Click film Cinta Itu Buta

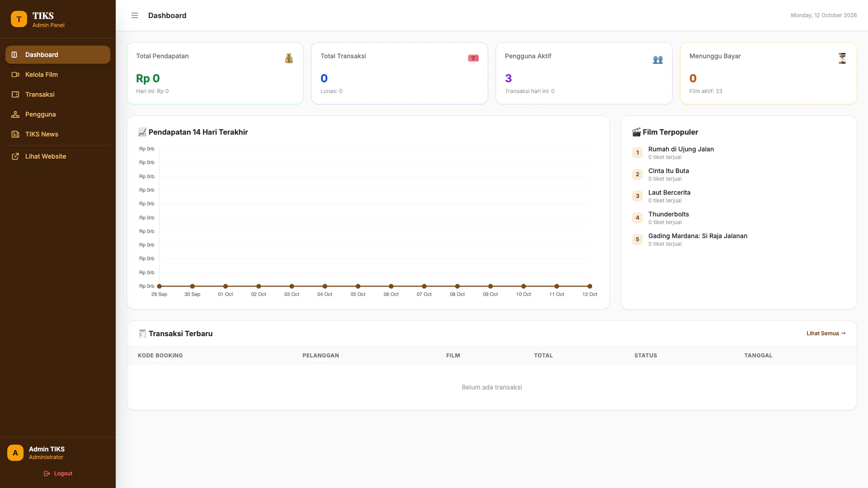click(669, 171)
